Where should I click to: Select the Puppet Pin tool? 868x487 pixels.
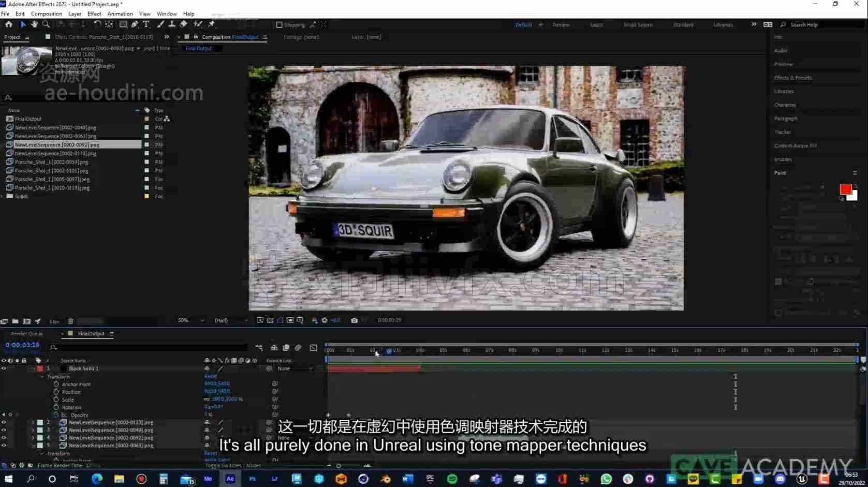211,24
